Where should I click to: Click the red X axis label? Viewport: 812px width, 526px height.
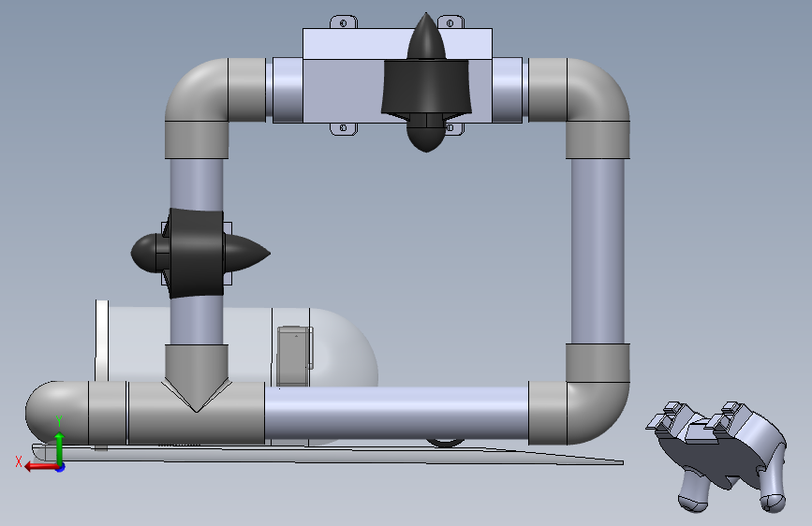click(x=19, y=461)
